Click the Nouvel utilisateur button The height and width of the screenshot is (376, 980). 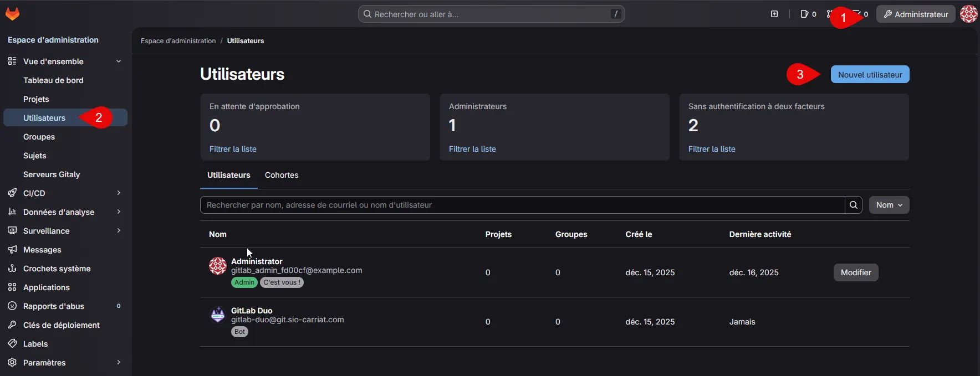870,75
